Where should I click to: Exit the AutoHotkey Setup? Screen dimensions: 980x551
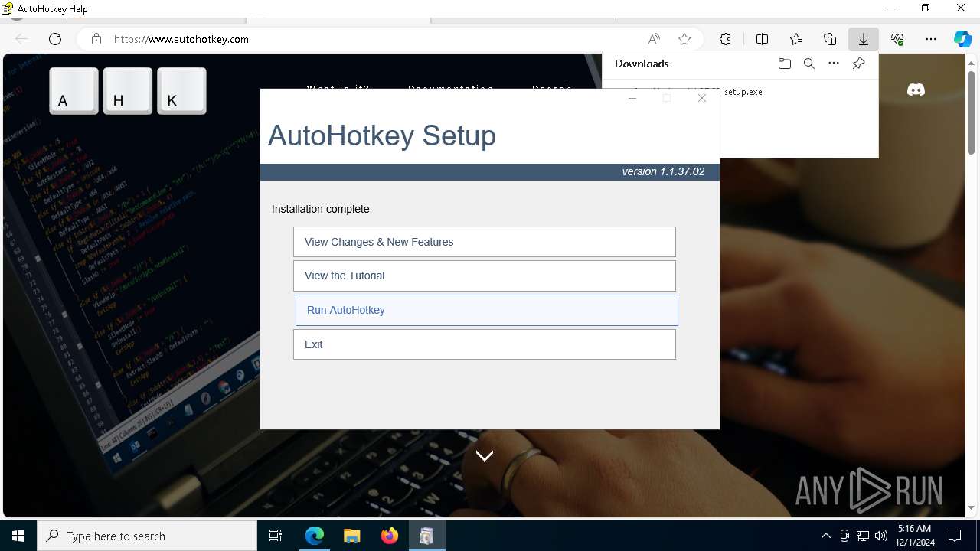coord(485,344)
